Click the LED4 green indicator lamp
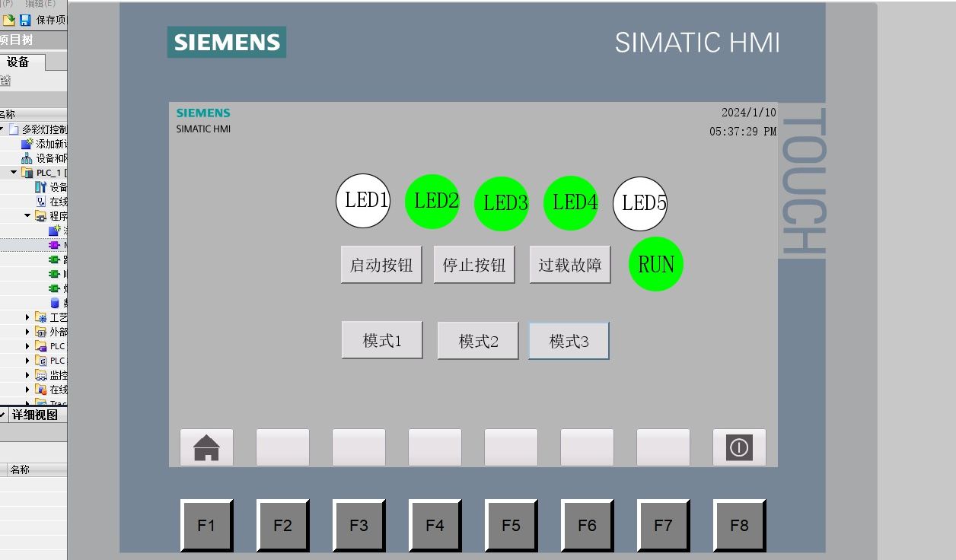The image size is (956, 560). pyautogui.click(x=571, y=202)
